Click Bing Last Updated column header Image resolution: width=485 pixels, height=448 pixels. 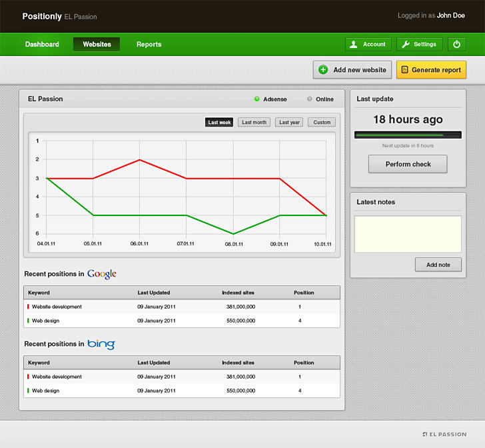pyautogui.click(x=154, y=363)
